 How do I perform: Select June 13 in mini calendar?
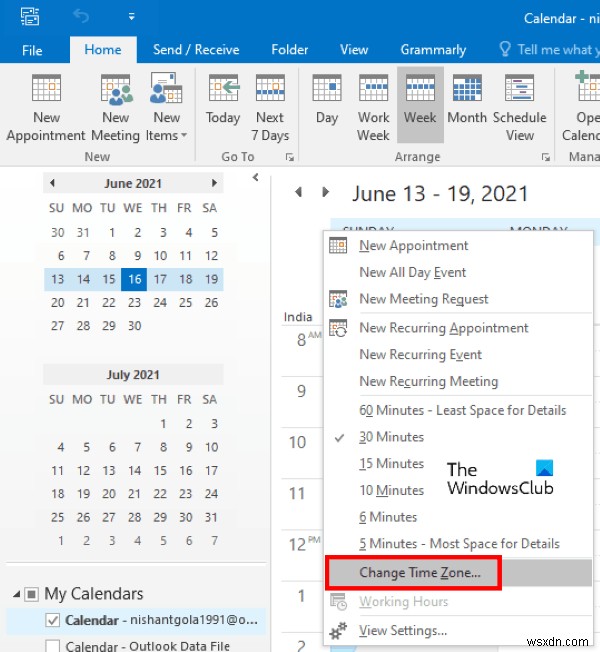pos(57,279)
